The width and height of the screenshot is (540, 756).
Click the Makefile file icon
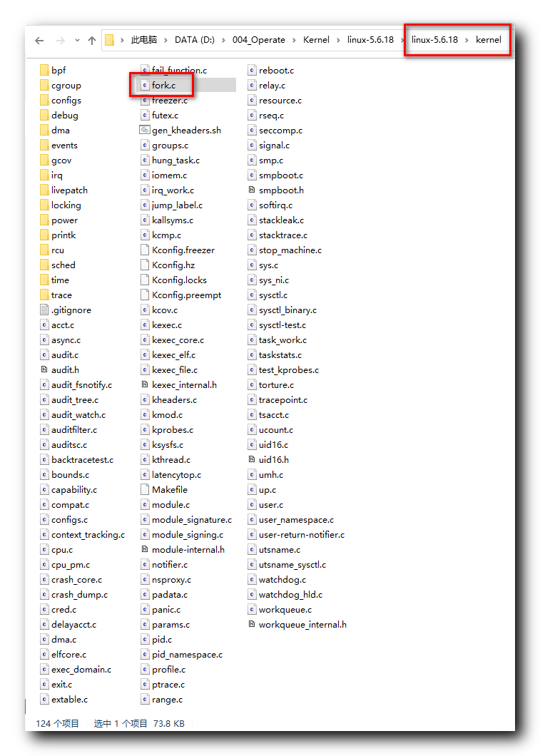tap(145, 489)
